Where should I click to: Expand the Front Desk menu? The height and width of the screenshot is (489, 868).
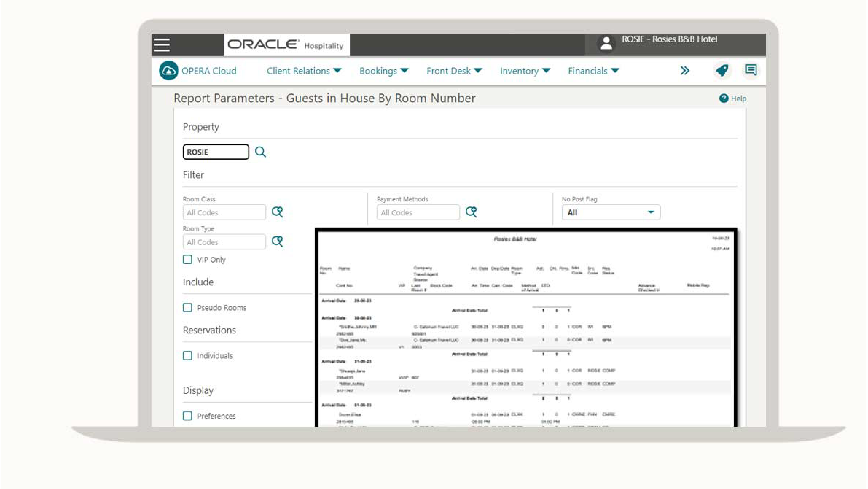click(454, 71)
